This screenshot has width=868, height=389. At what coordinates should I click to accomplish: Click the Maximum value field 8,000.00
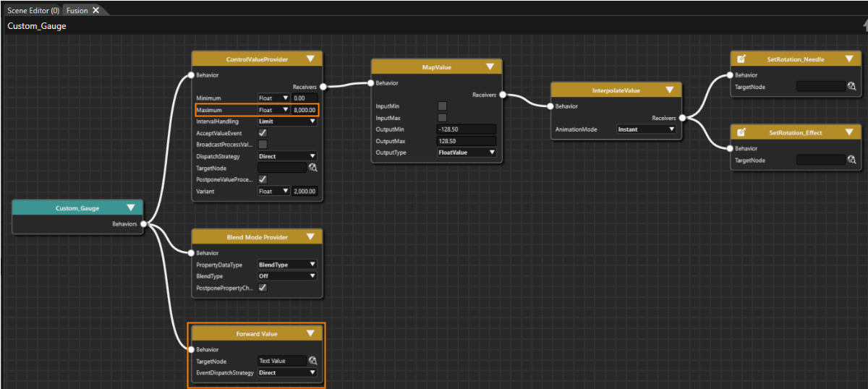pyautogui.click(x=305, y=110)
